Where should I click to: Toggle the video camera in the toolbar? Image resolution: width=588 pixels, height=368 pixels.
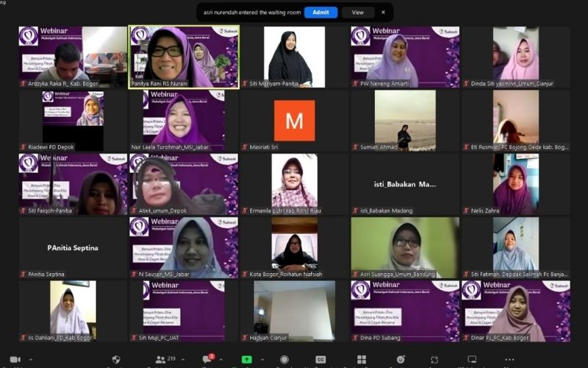coord(15,360)
